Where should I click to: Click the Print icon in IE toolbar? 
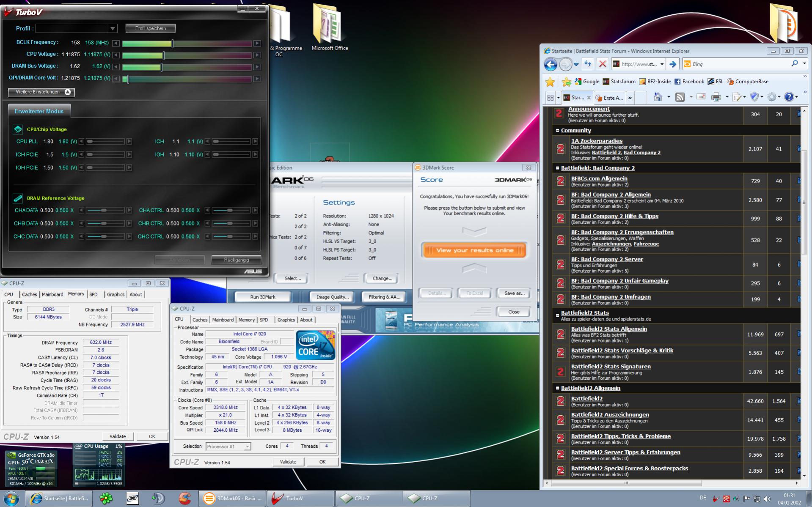pyautogui.click(x=716, y=97)
